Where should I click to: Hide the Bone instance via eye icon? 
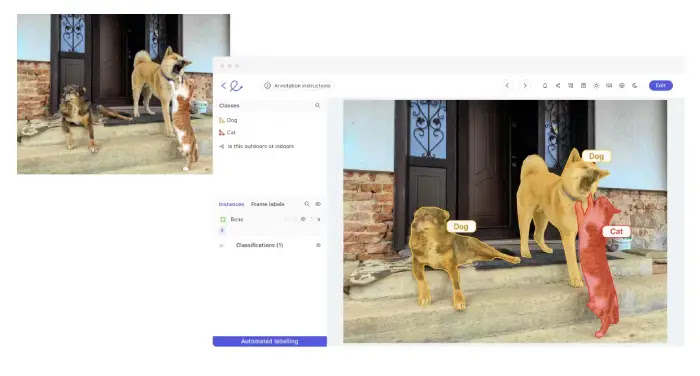pos(303,219)
